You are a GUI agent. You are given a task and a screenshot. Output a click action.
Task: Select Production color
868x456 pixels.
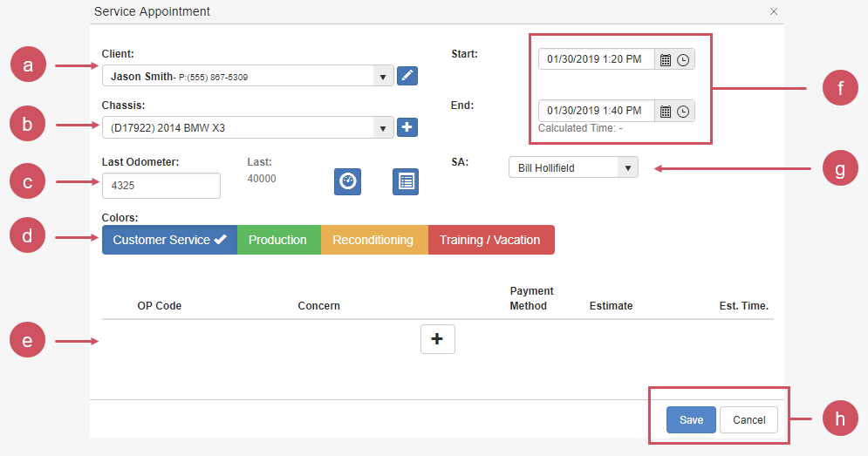click(x=279, y=240)
